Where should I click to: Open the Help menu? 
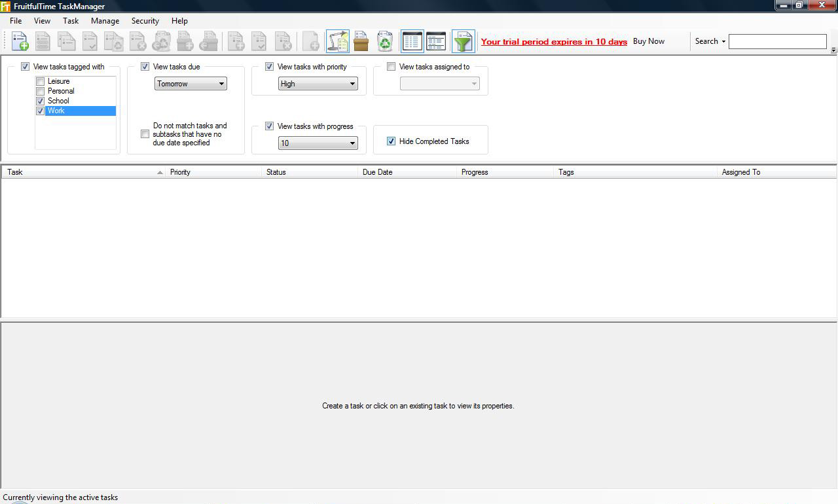pyautogui.click(x=179, y=21)
